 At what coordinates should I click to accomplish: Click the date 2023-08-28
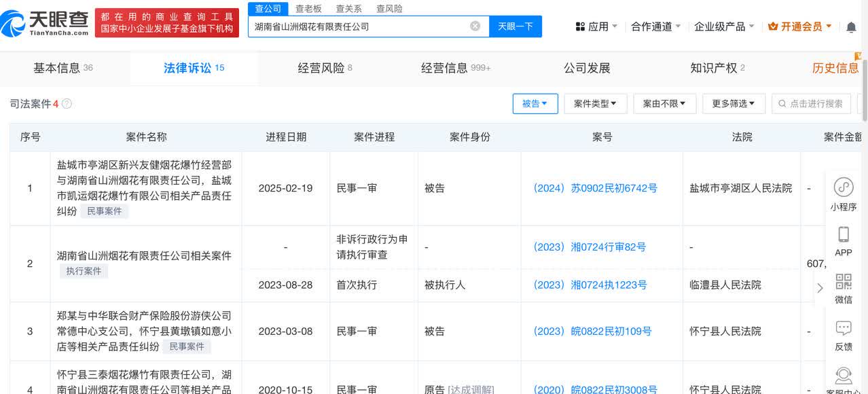pos(285,285)
